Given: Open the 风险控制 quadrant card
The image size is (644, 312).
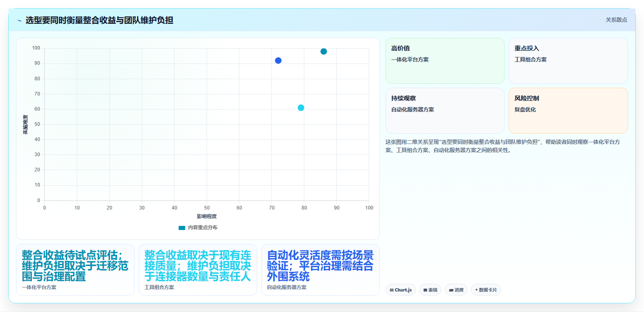Looking at the screenshot, I should point(568,111).
